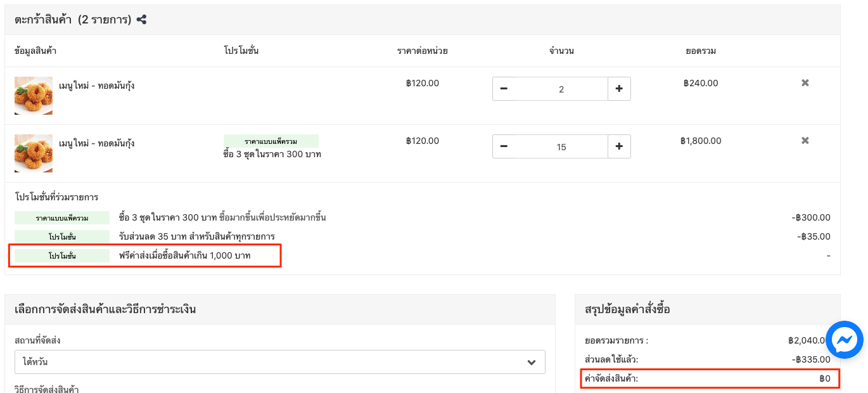
Task: Click the ฿240.00 line total
Action: (701, 83)
